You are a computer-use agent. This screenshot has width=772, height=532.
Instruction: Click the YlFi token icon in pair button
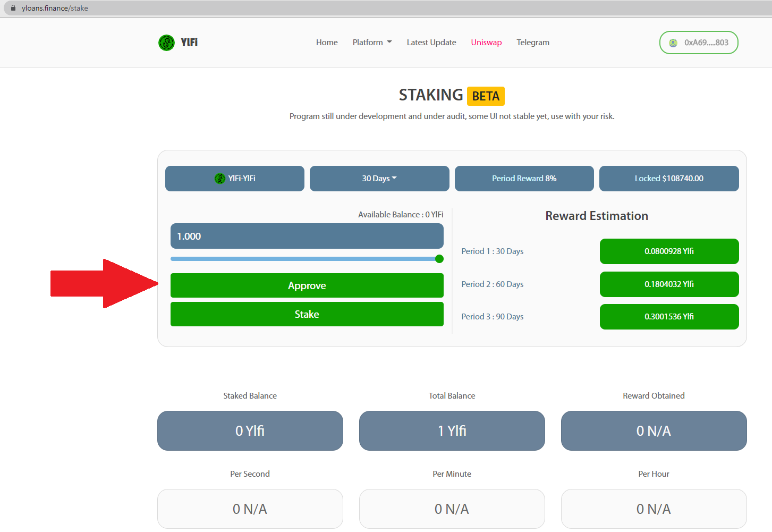(219, 179)
